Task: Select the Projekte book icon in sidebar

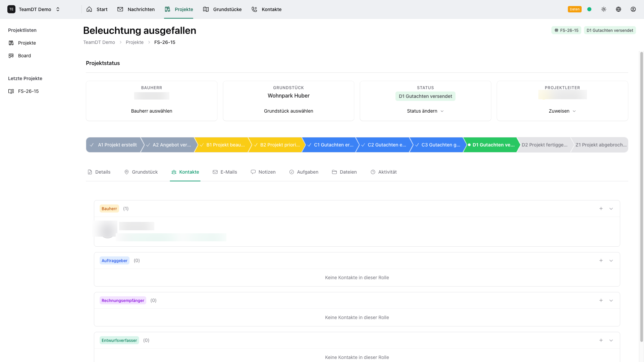Action: pyautogui.click(x=11, y=43)
